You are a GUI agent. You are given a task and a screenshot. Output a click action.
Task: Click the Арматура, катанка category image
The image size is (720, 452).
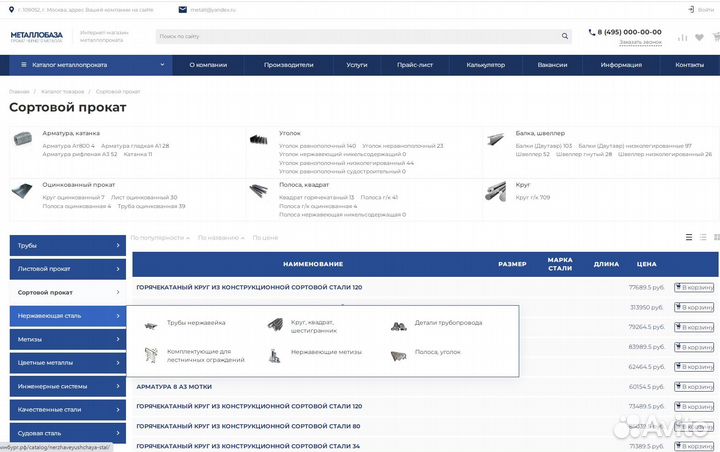[x=22, y=138]
